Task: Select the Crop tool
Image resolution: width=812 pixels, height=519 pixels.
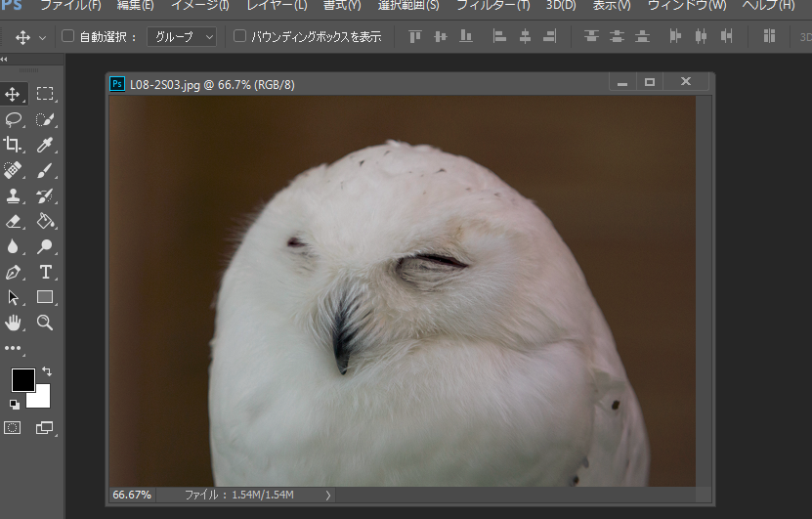Action: point(14,145)
